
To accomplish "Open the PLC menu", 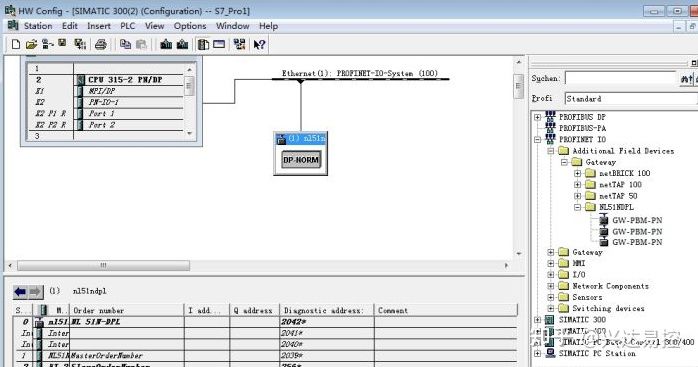I will coord(128,26).
